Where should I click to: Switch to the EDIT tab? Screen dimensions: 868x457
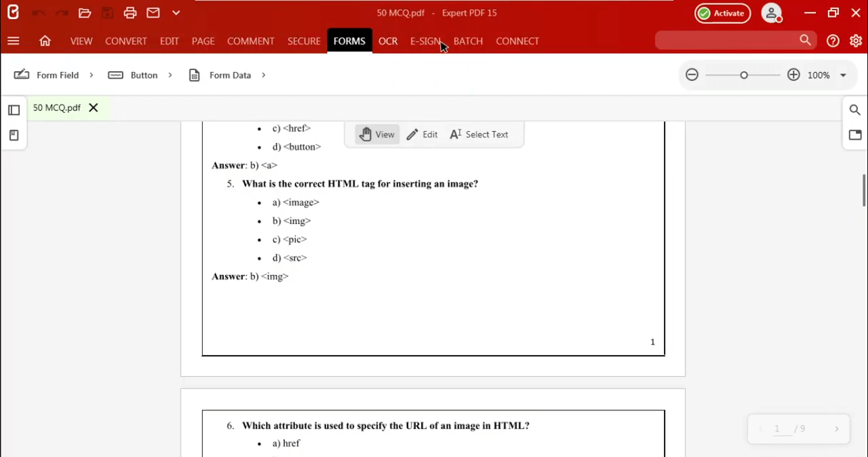click(x=169, y=41)
